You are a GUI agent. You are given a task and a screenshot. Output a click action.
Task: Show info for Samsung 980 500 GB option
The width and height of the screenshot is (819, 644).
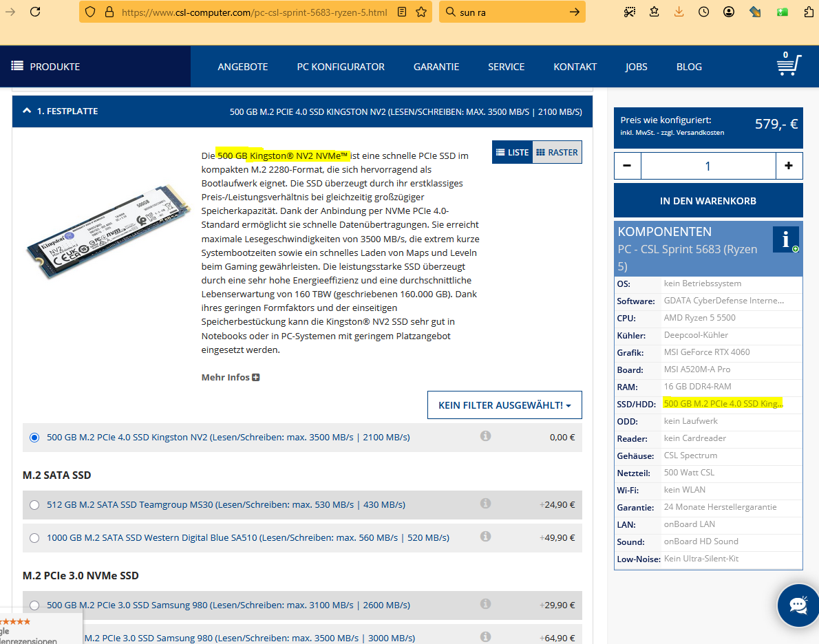pos(486,604)
